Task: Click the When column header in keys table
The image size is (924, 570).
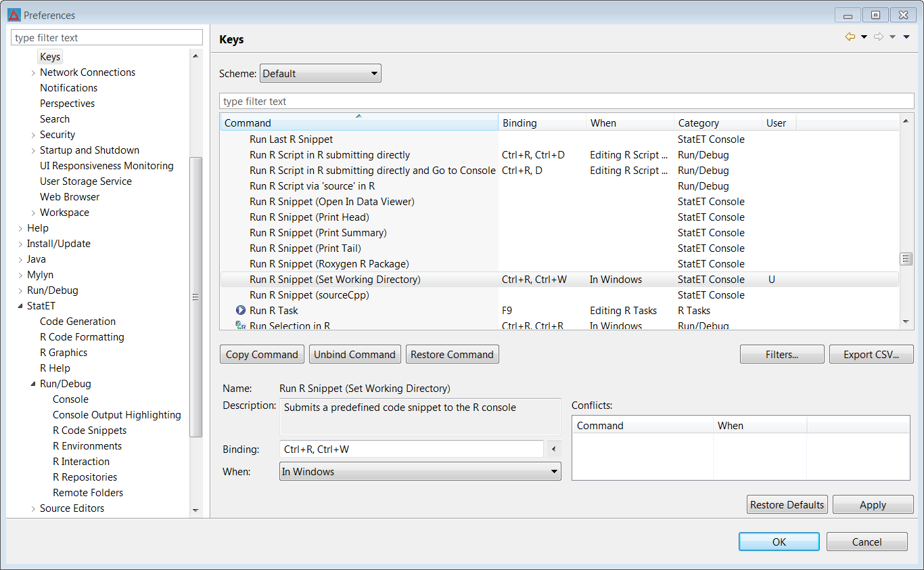Action: [630, 123]
